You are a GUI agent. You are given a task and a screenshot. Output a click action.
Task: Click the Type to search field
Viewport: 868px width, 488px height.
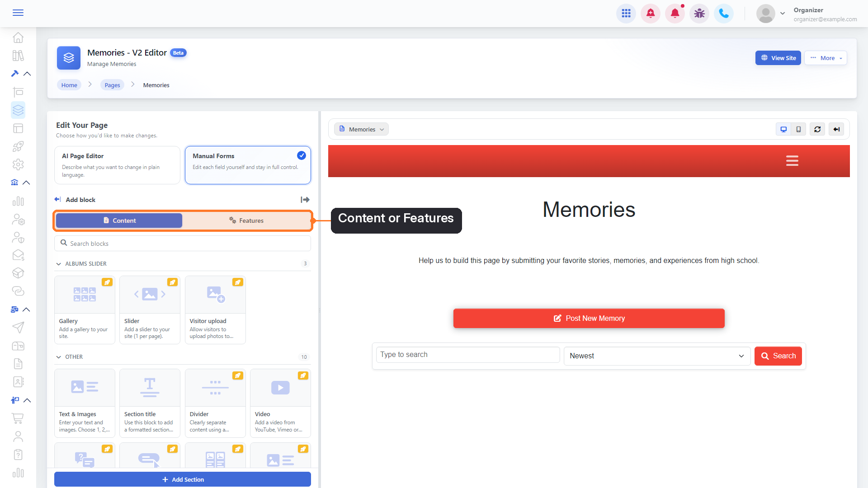point(468,355)
